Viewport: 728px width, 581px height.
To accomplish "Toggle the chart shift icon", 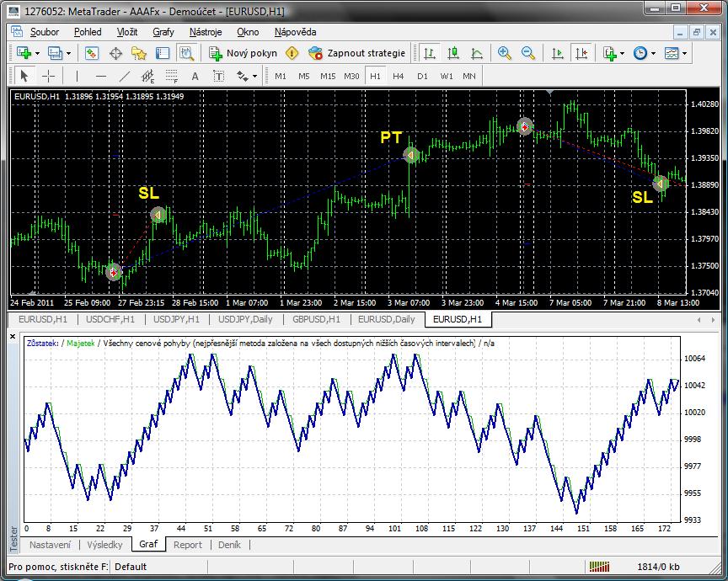I will pyautogui.click(x=581, y=53).
